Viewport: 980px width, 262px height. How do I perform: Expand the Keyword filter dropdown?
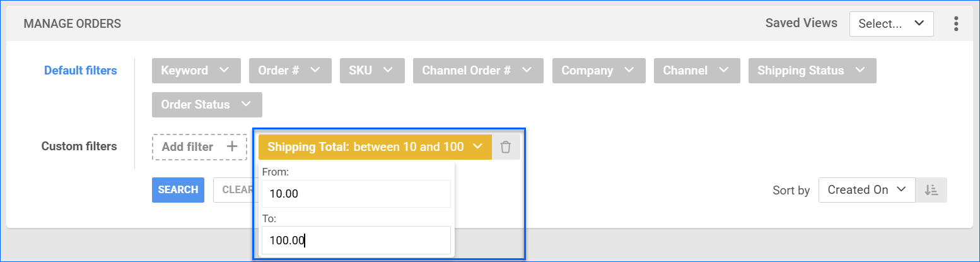point(196,71)
